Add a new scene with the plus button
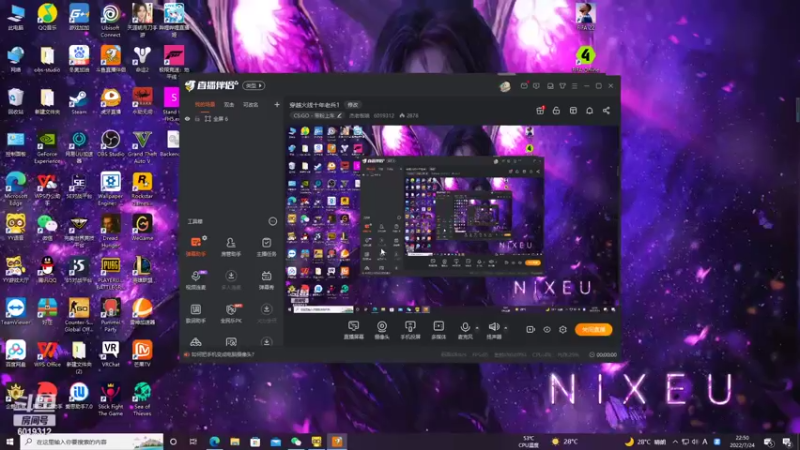800x450 pixels. click(277, 105)
